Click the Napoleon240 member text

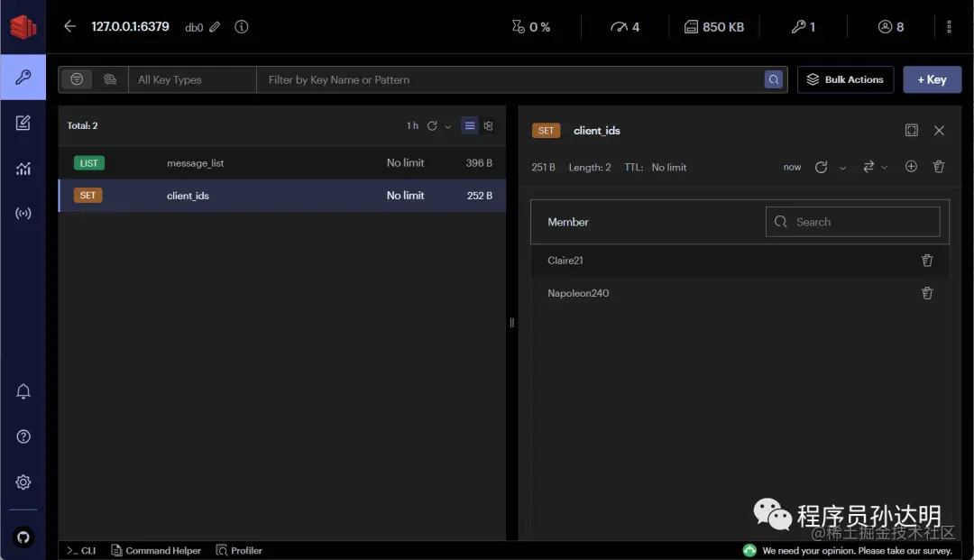pos(578,293)
